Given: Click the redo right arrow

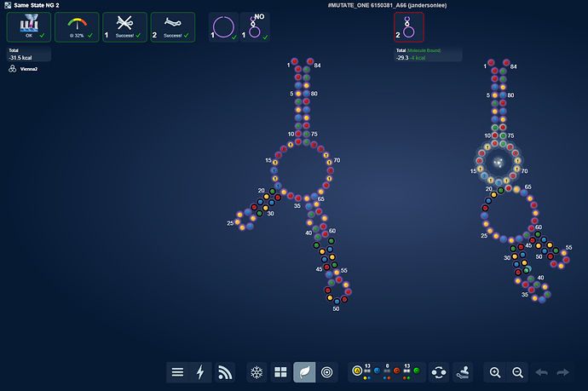Looking at the screenshot, I should 562,372.
